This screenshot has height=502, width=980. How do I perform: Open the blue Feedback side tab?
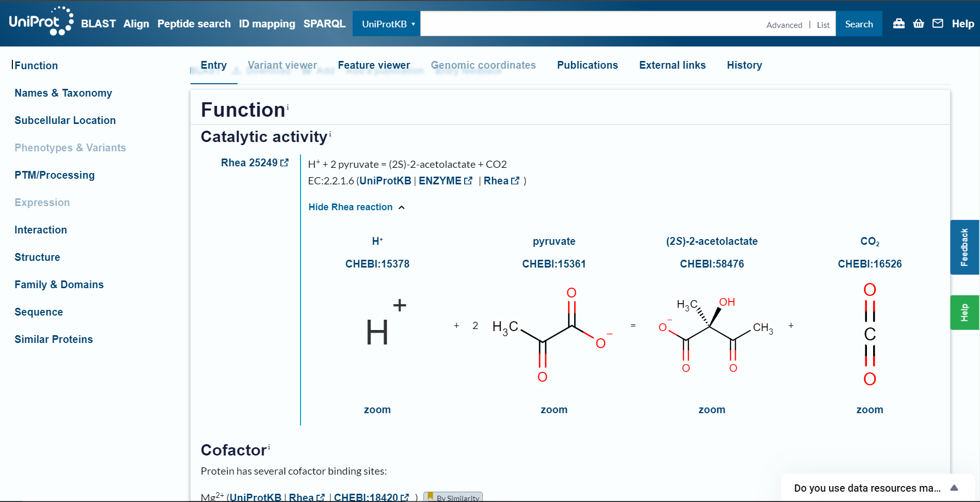click(965, 247)
